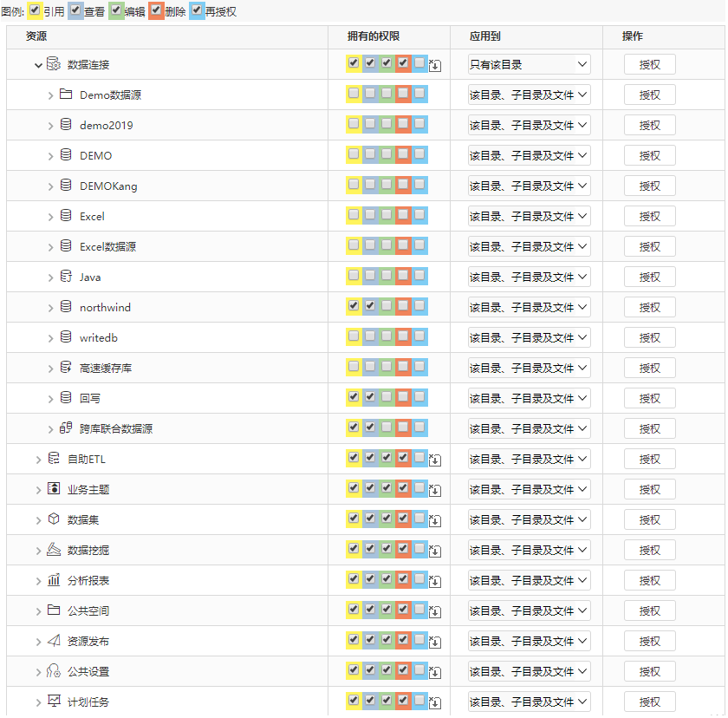Click the 操作 column header
Screen dimensions: 728x718
tap(633, 36)
